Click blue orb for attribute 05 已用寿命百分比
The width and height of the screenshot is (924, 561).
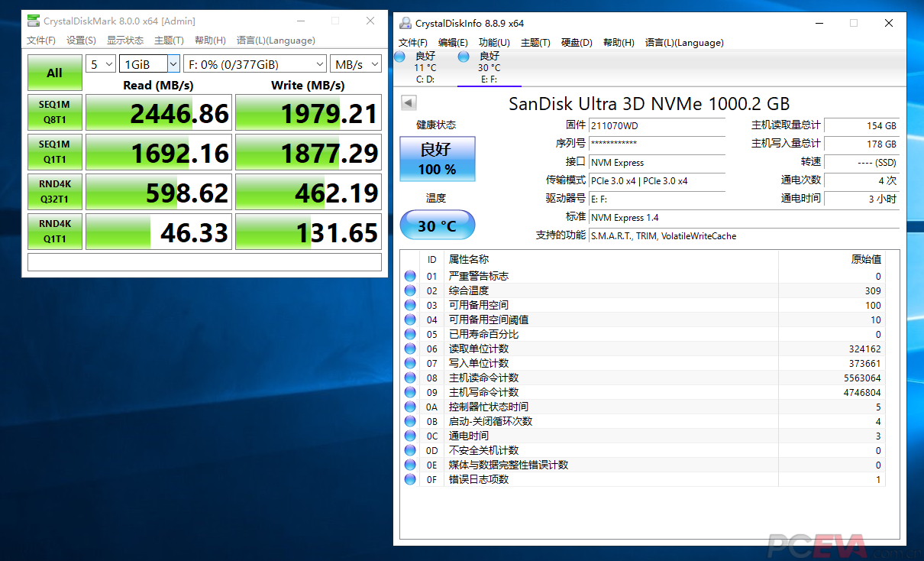(x=411, y=334)
